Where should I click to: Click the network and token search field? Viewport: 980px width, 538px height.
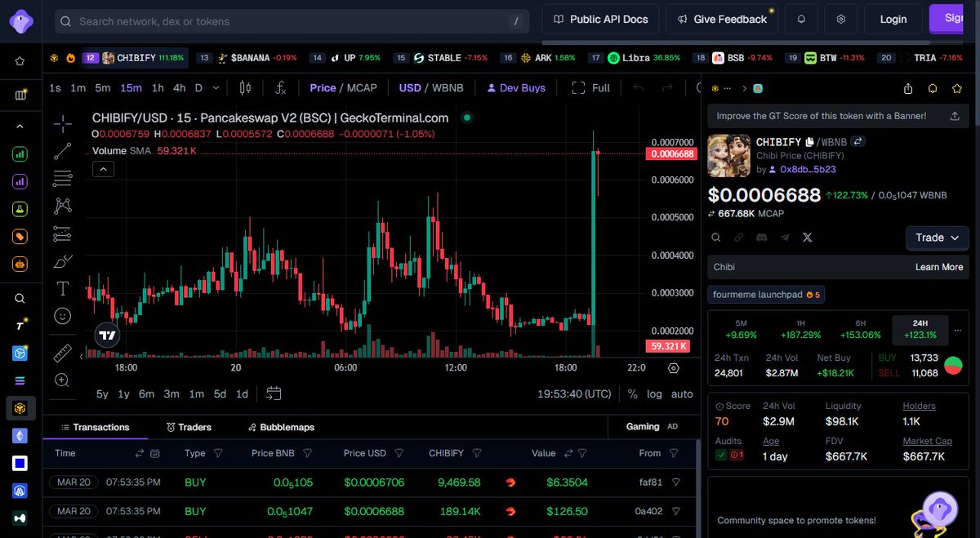(286, 21)
